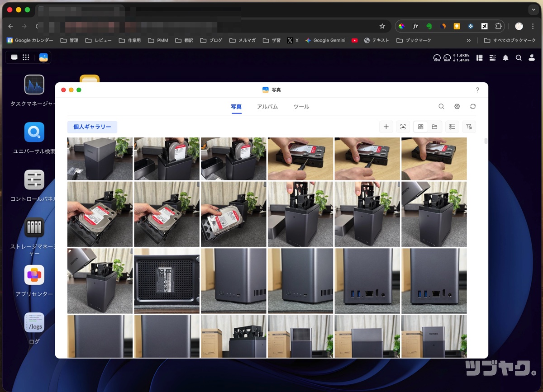Open the Logs desktop icon
543x392 pixels.
34,322
